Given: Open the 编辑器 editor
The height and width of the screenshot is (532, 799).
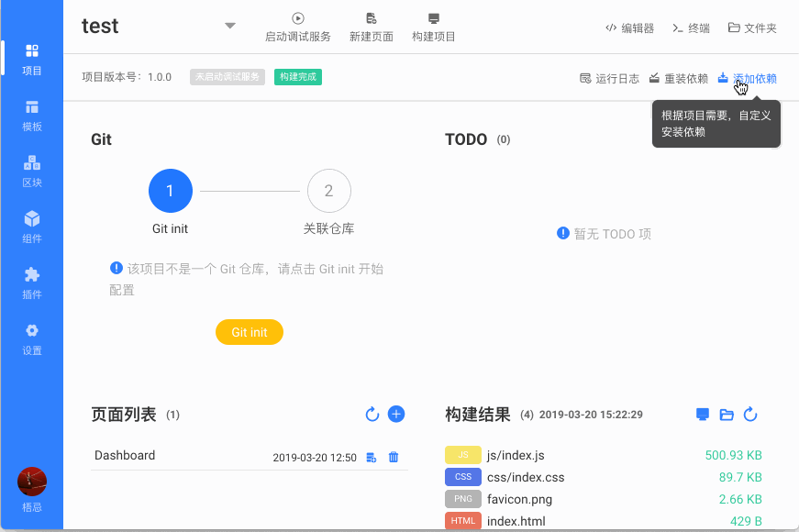Looking at the screenshot, I should 630,28.
